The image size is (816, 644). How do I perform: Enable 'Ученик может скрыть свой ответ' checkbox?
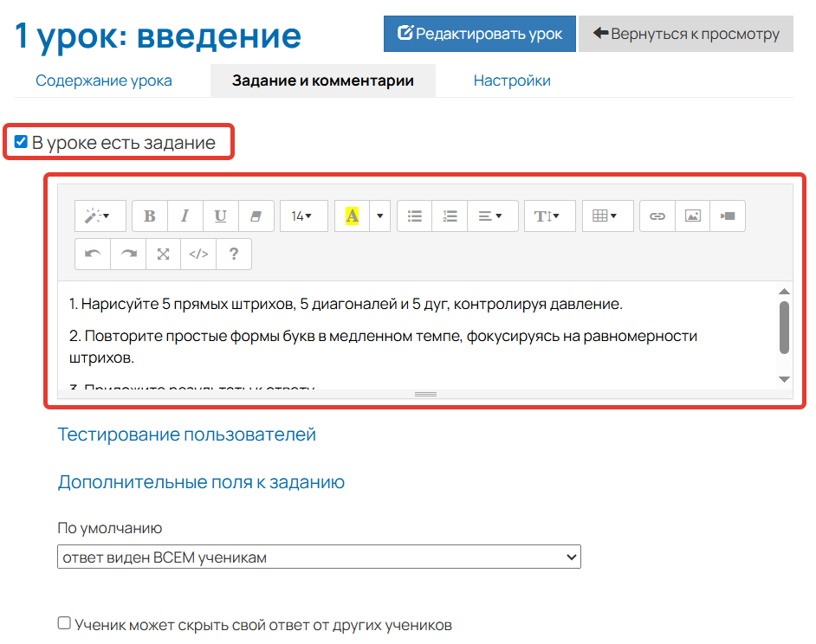tap(63, 621)
